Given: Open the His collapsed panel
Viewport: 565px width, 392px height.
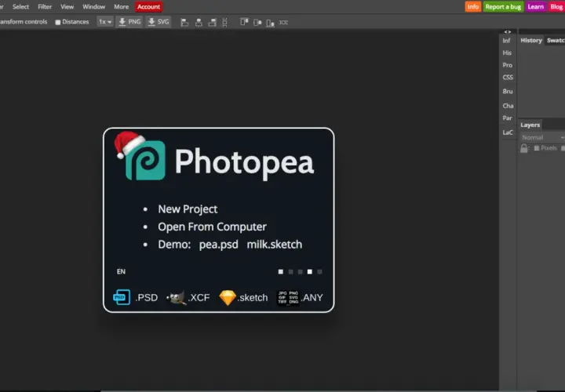Looking at the screenshot, I should click(507, 53).
